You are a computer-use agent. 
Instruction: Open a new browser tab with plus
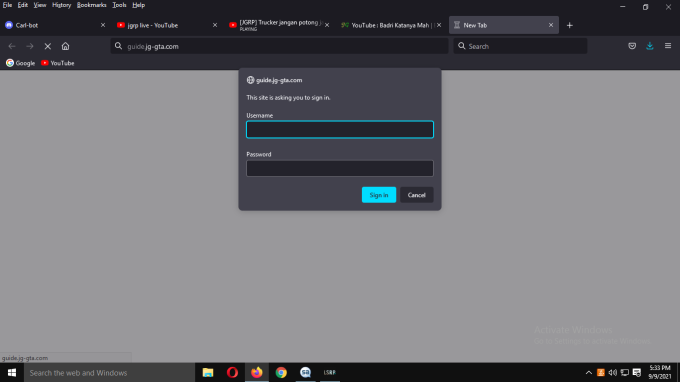pos(569,25)
